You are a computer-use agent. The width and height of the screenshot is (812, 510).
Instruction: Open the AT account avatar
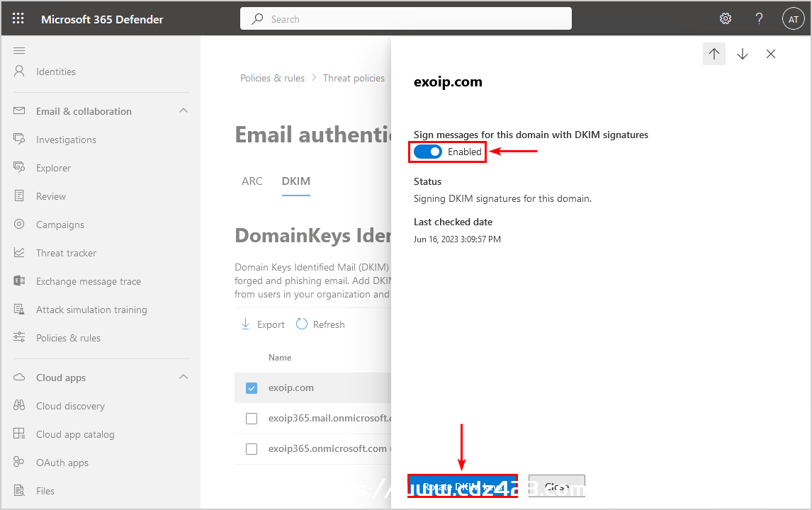[x=793, y=19]
